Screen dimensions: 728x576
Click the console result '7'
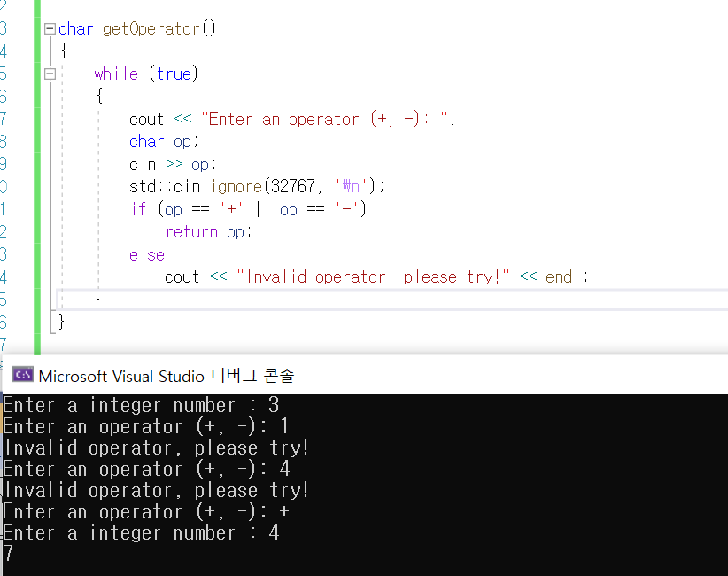[x=8, y=554]
